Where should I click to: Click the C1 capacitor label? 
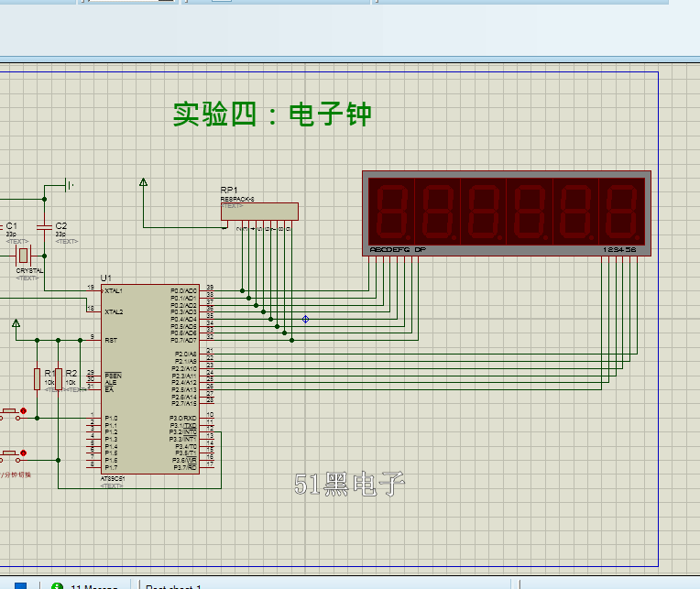11,225
